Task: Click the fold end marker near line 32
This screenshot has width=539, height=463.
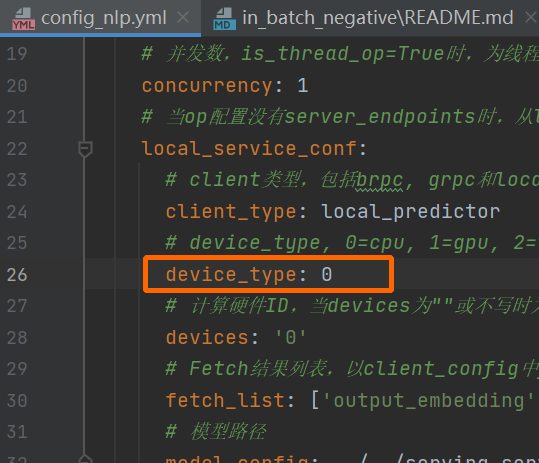Action: point(85,459)
